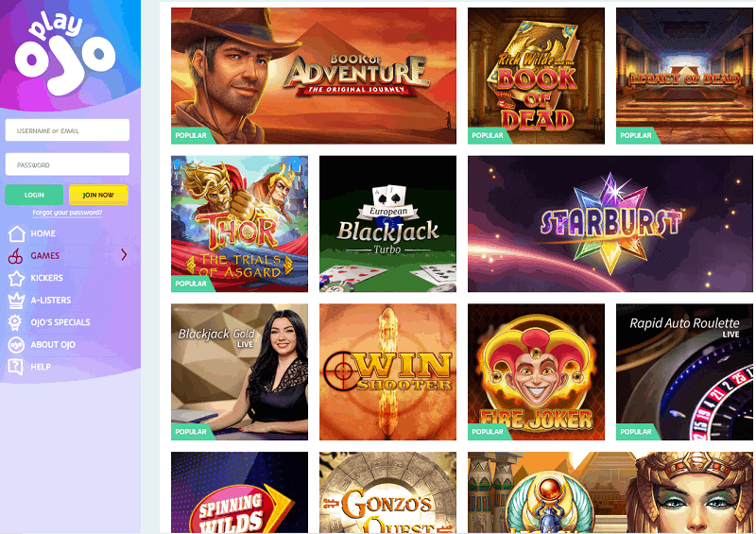The width and height of the screenshot is (756, 534).
Task: Focus the Username or Email field
Action: click(x=67, y=130)
